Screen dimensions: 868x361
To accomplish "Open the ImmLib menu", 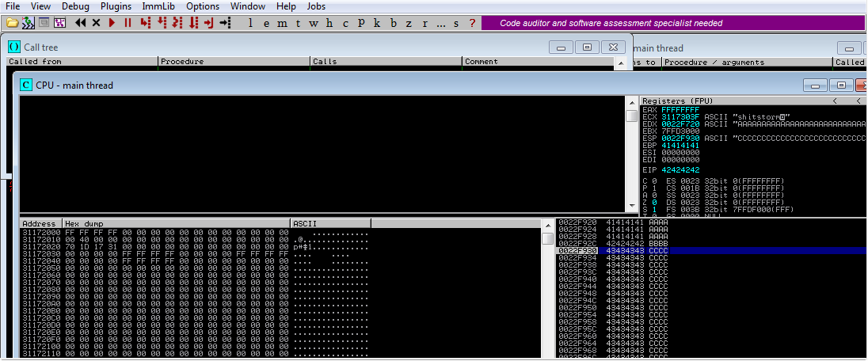I will [x=158, y=6].
